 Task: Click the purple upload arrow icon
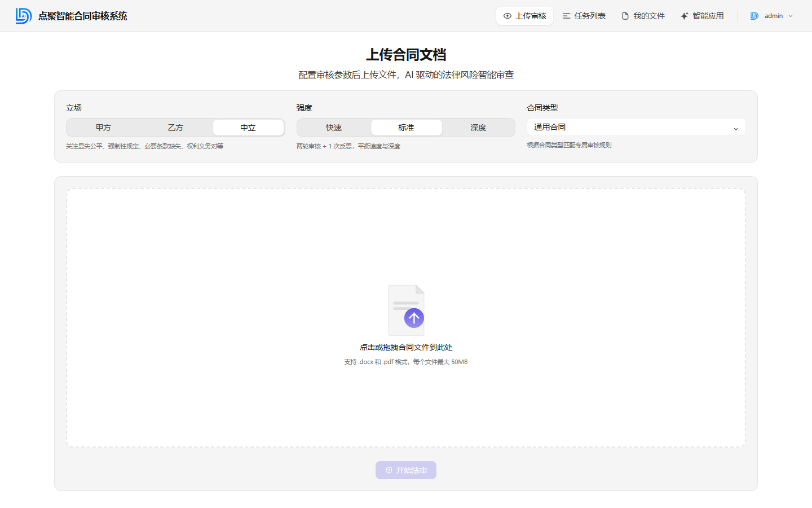click(414, 318)
